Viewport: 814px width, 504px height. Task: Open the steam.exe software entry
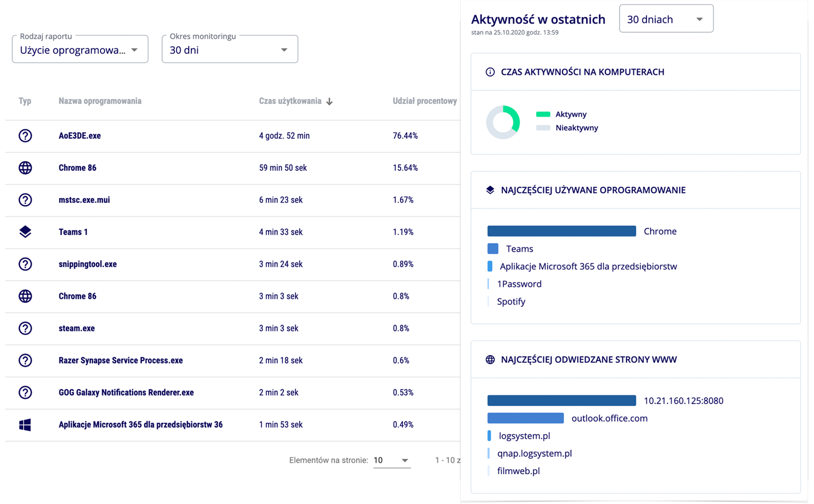(x=77, y=328)
